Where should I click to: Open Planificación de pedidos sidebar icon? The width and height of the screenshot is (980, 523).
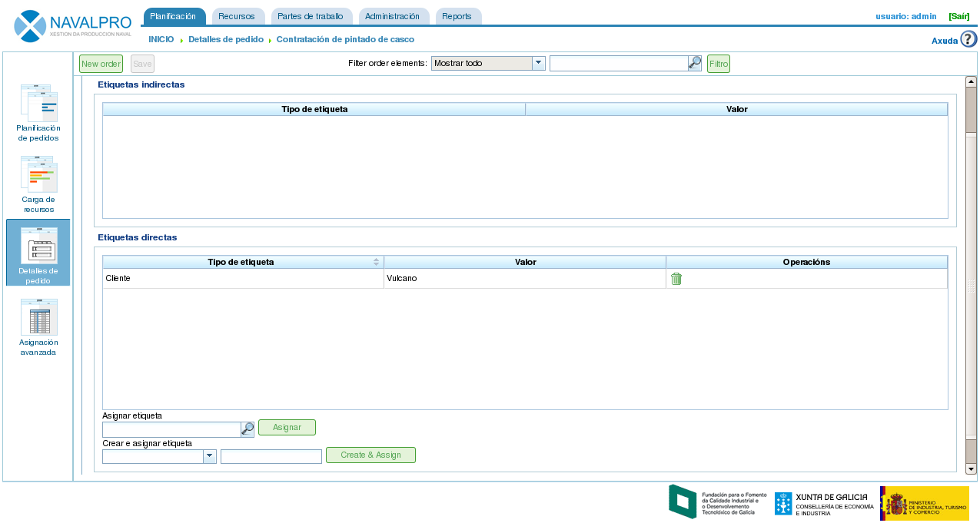(38, 104)
